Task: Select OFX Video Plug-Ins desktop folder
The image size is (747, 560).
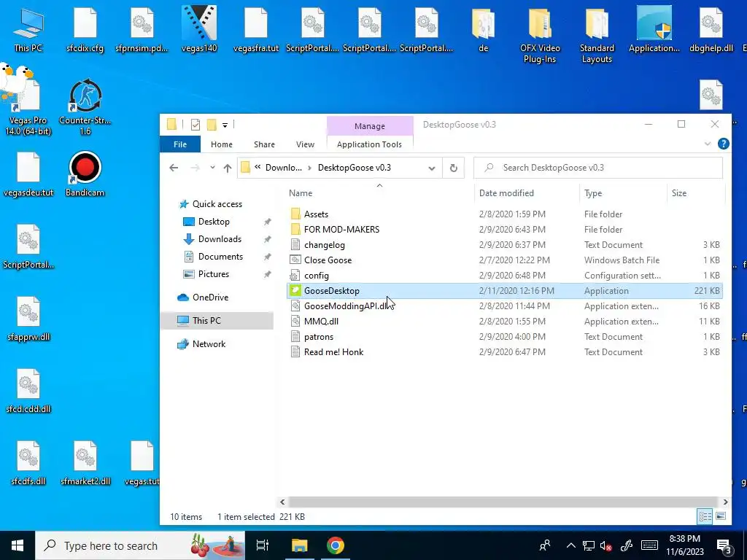Action: [x=540, y=36]
